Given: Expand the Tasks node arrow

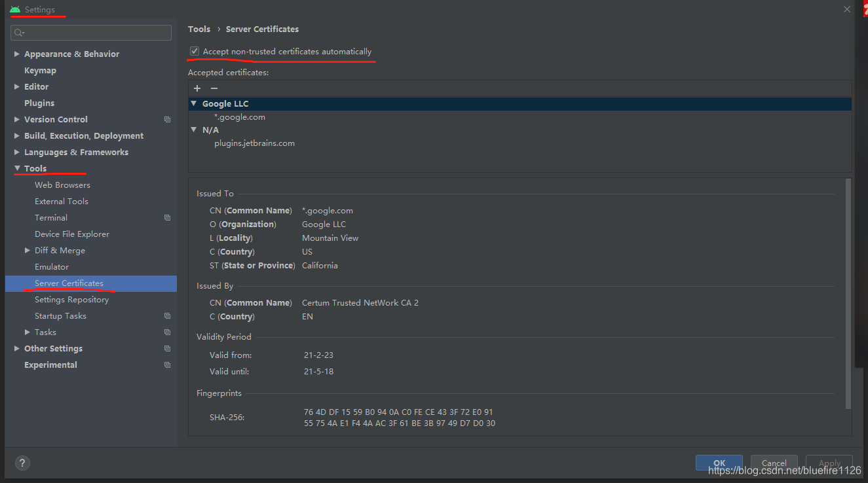Looking at the screenshot, I should pos(28,332).
